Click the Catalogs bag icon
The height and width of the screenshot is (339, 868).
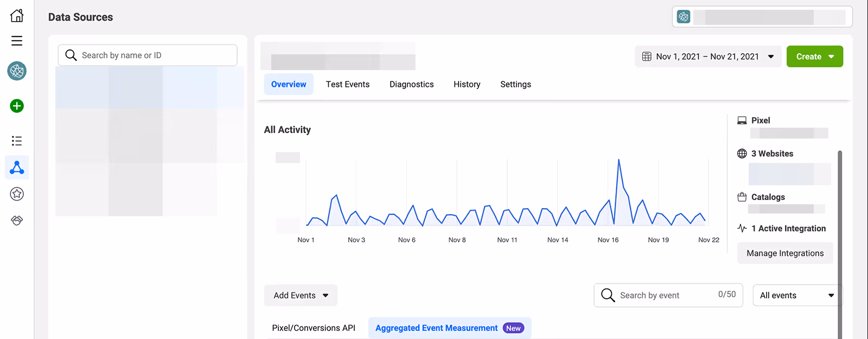click(x=742, y=197)
